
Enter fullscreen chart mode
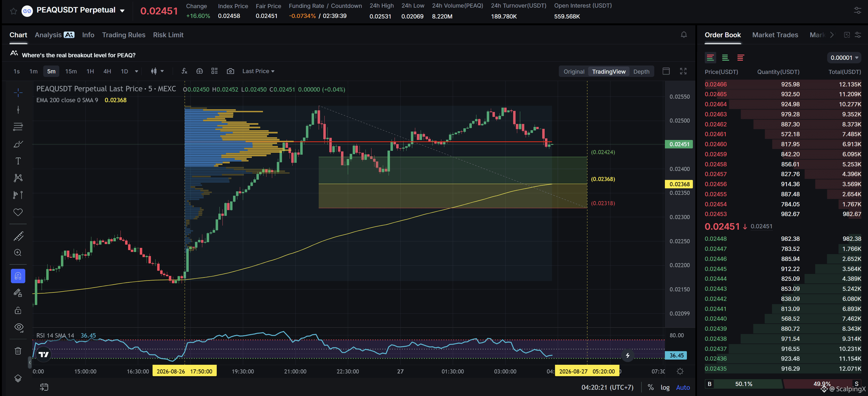pyautogui.click(x=683, y=71)
